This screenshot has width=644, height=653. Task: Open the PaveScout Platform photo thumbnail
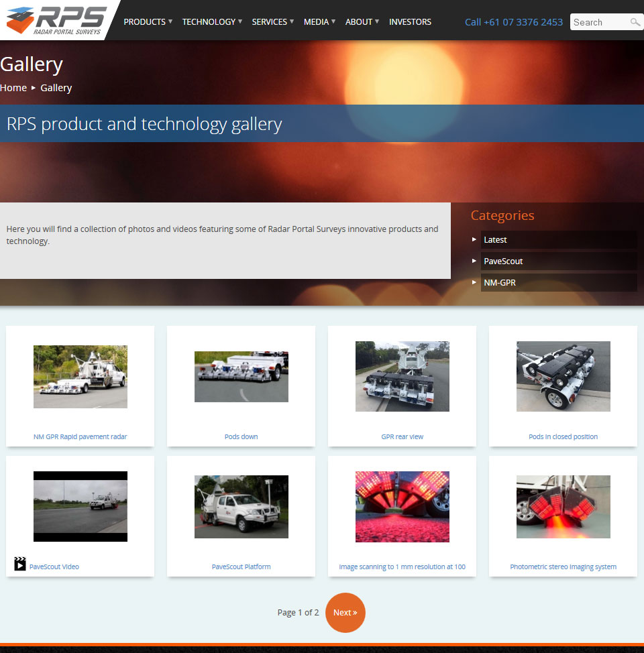241,506
